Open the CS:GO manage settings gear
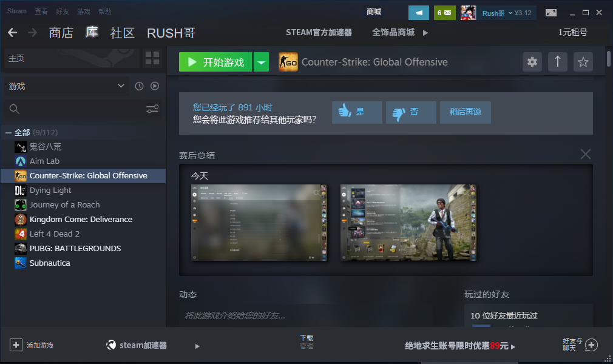613x364 pixels. pos(532,62)
